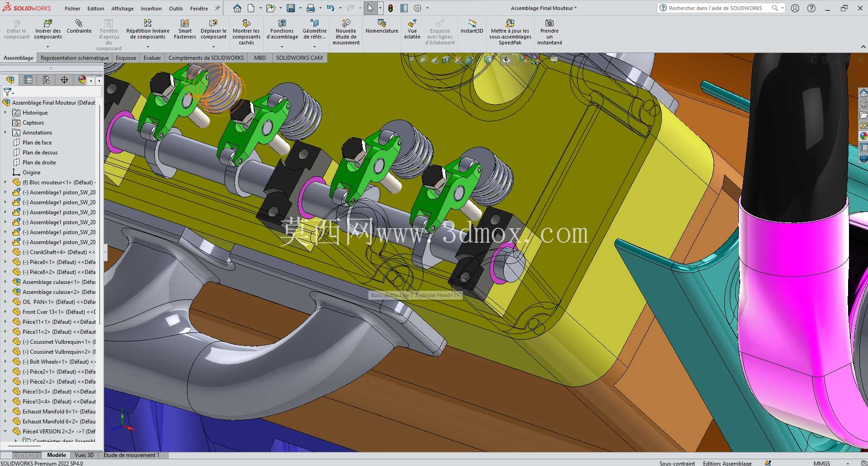
Task: Open the Vues 3D bottom tab
Action: pyautogui.click(x=84, y=455)
